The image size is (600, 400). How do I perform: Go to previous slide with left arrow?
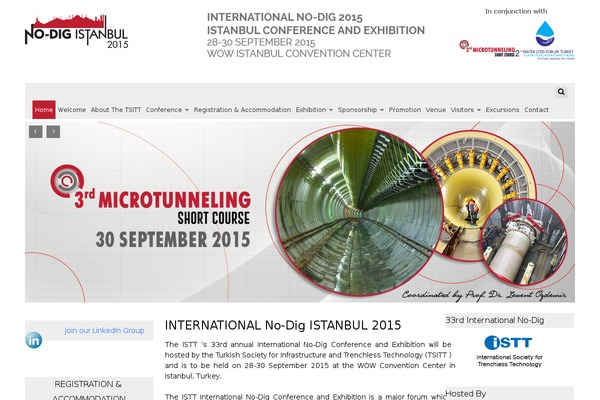(x=36, y=132)
